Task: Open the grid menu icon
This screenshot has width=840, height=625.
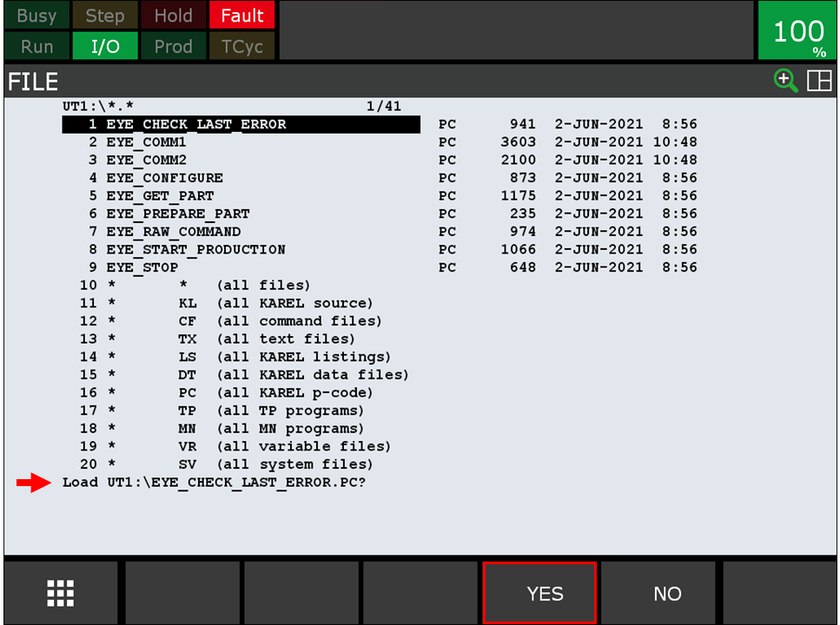Action: click(x=60, y=593)
